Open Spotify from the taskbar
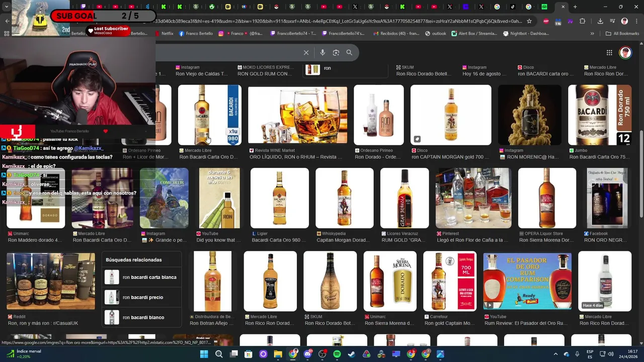Screen dimensions: 644x362 click(x=337, y=354)
